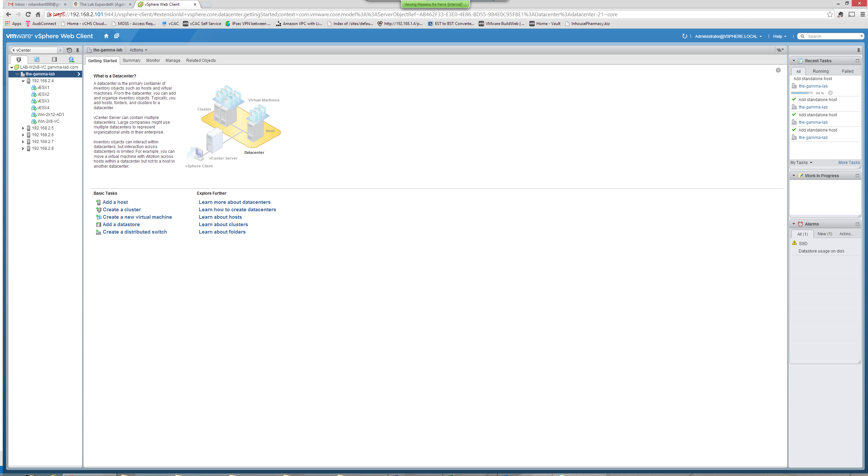Screen dimensions: 868x476
Task: Show only Failed tasks tab
Action: pos(847,71)
